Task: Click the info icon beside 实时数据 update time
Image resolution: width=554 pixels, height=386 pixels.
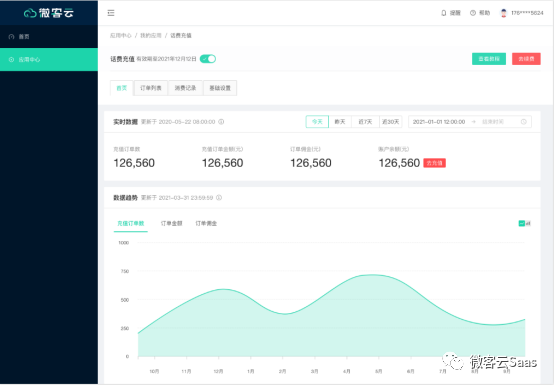Action: pyautogui.click(x=221, y=122)
